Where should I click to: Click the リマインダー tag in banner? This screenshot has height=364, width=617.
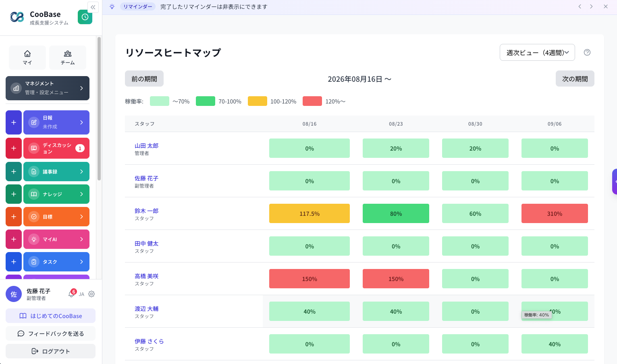[x=138, y=6]
